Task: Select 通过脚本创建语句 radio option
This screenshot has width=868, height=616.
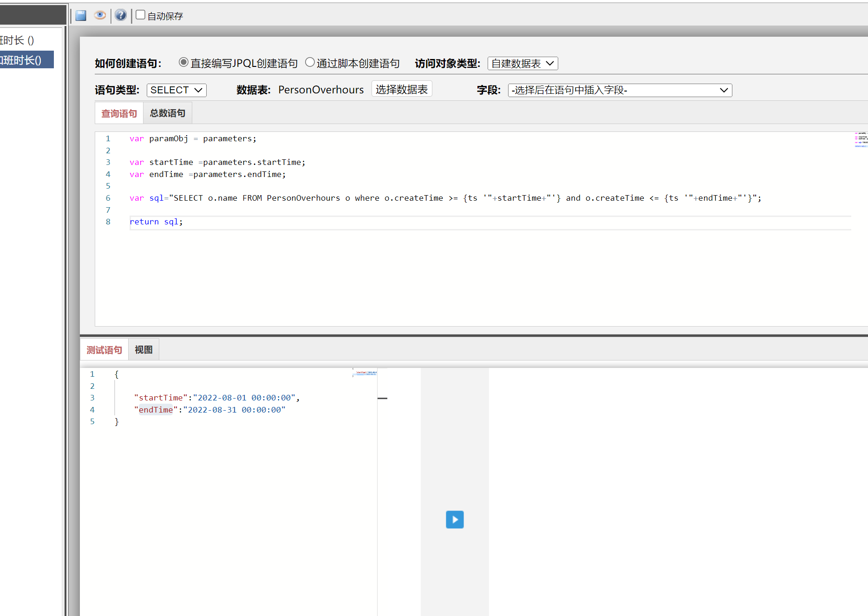Action: [x=310, y=62]
